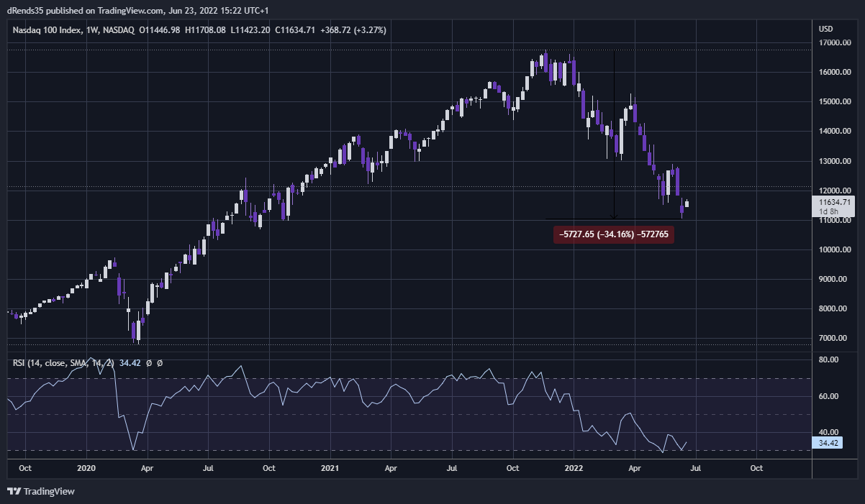
Task: Click the 'USD' currency label
Action: tap(825, 29)
